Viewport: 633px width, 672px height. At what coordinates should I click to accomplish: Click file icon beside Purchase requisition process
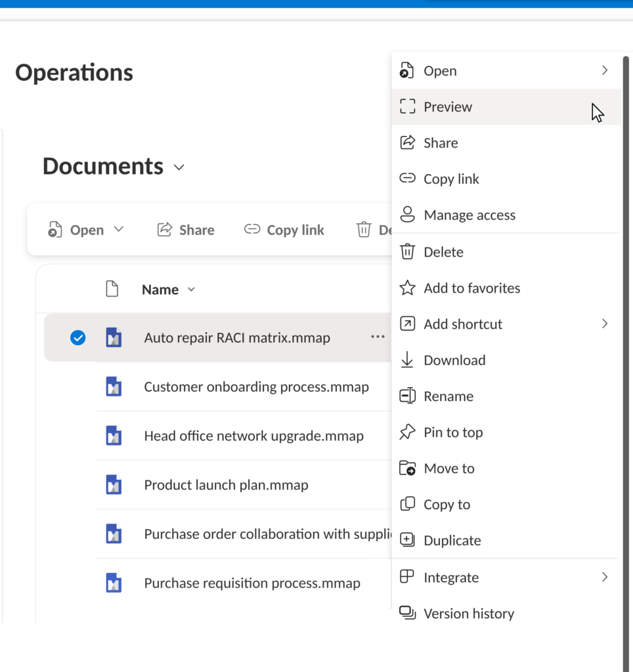tap(114, 583)
